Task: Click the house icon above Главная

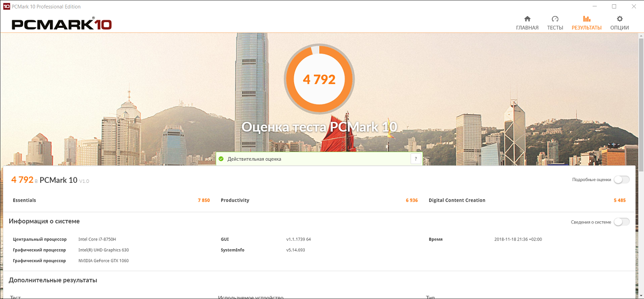Action: click(527, 19)
